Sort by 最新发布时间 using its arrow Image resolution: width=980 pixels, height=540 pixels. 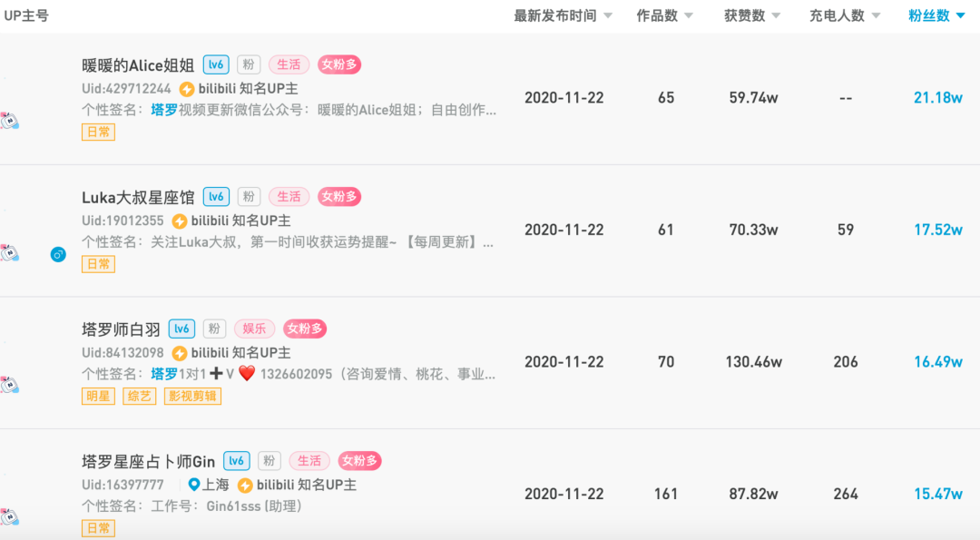point(608,15)
